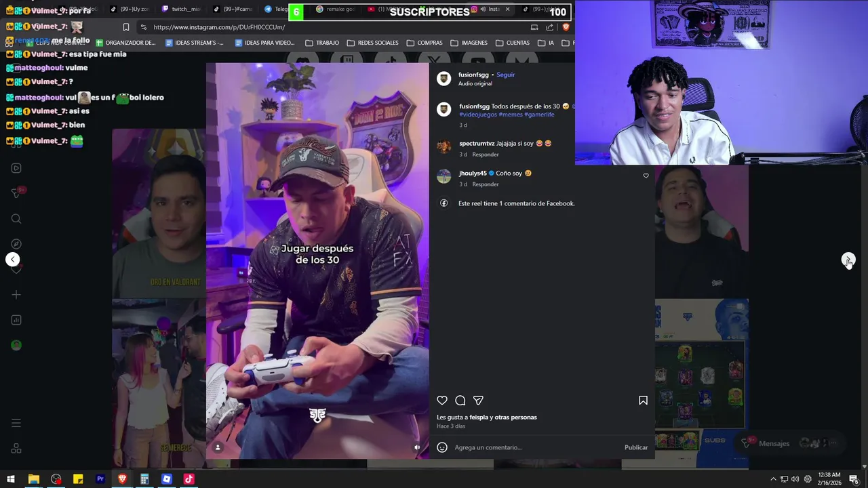
Task: Open File Explorer from the taskbar
Action: tap(33, 479)
